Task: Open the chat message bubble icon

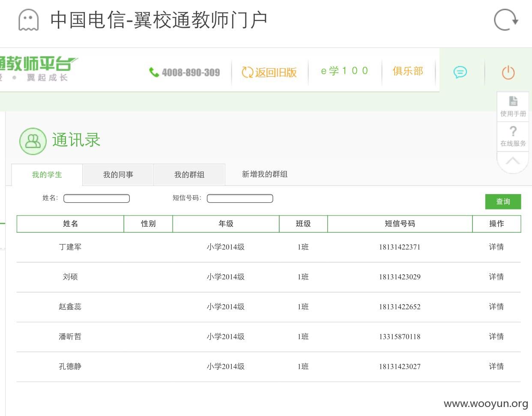Action: pyautogui.click(x=460, y=72)
